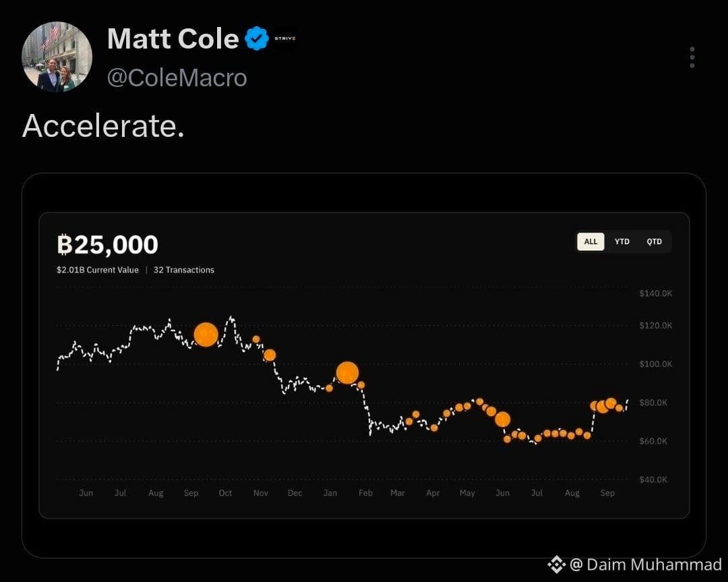Click the large orange bubble near Jun
The height and width of the screenshot is (582, 728).
[x=502, y=419]
